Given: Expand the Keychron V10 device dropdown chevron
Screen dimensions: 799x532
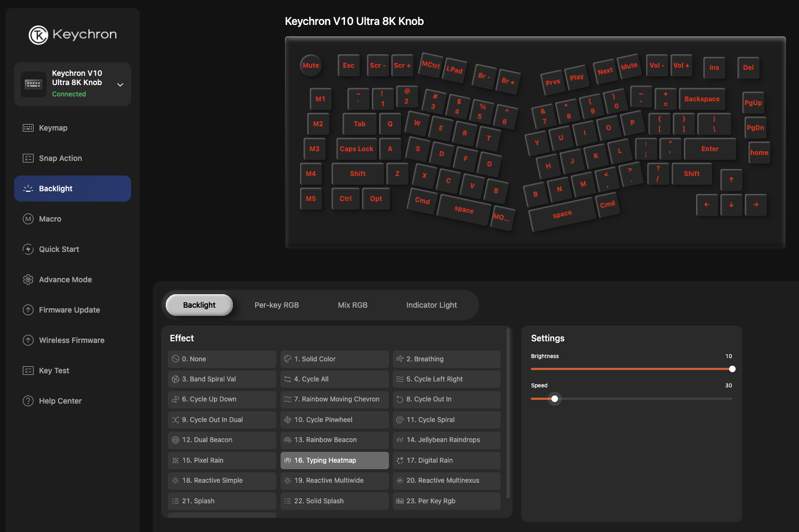Looking at the screenshot, I should pyautogui.click(x=120, y=85).
